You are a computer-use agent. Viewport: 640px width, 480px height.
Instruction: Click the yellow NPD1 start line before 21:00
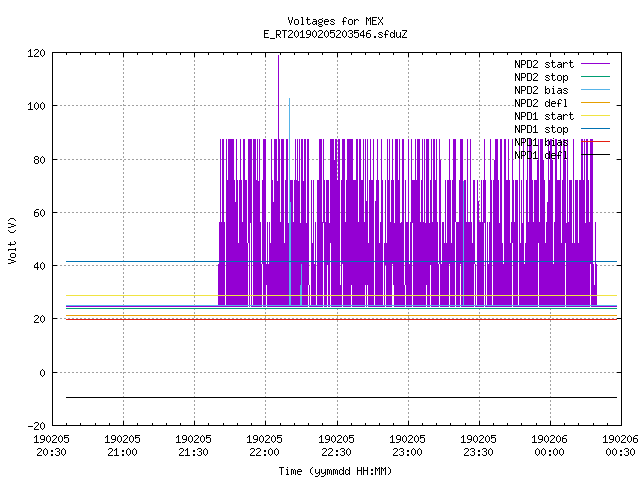point(94,295)
